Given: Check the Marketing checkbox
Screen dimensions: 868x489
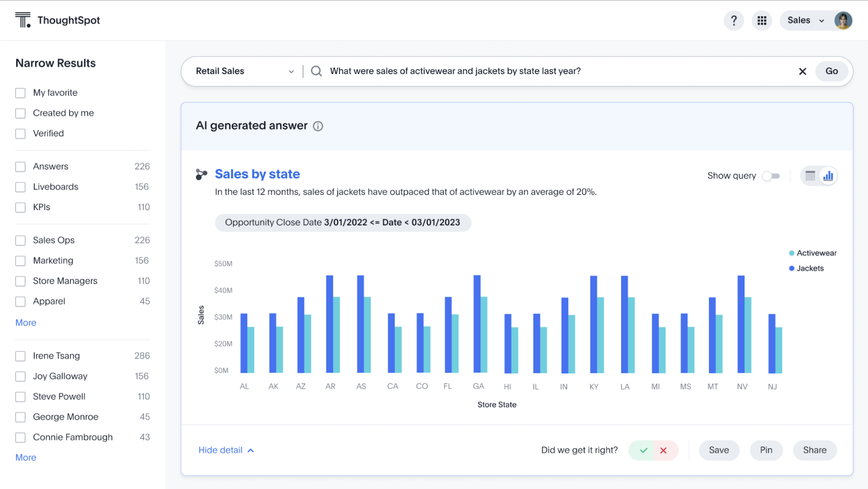Looking at the screenshot, I should coord(20,260).
